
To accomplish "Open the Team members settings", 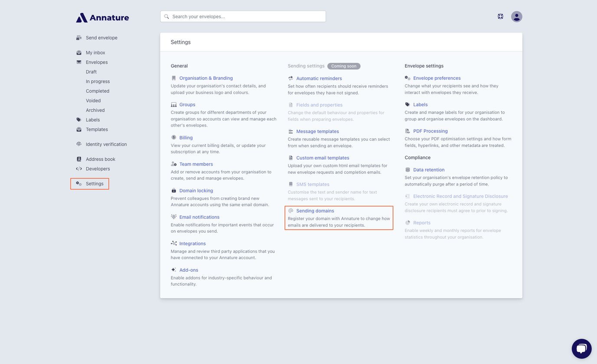I will coord(196,164).
